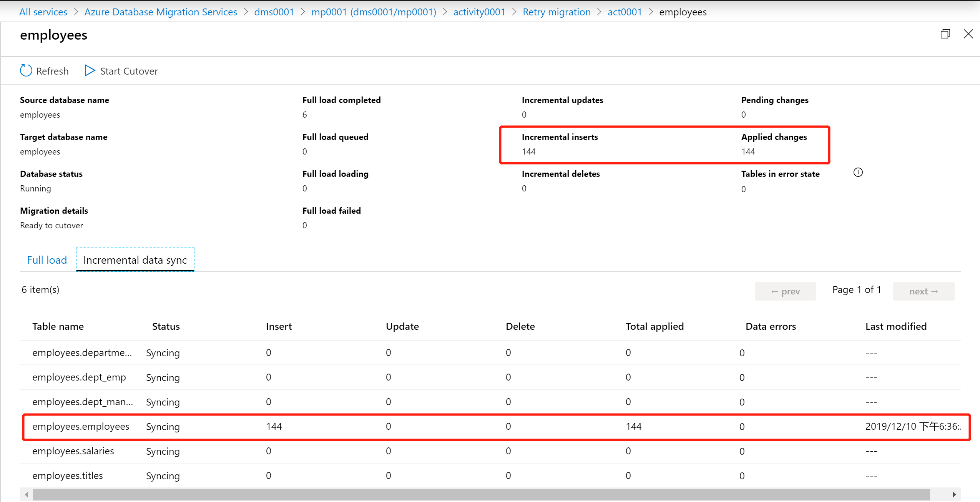
Task: Click the prev page button
Action: (x=785, y=291)
